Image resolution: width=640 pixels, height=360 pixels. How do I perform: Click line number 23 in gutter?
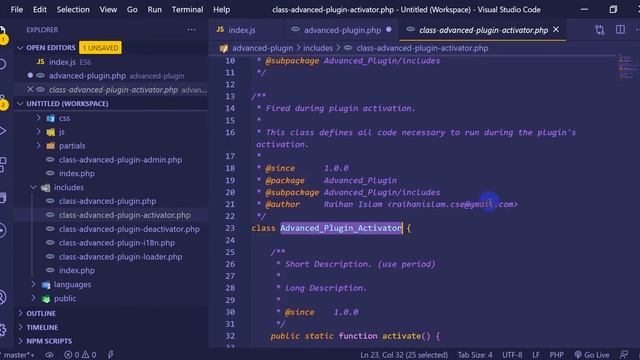(x=230, y=228)
